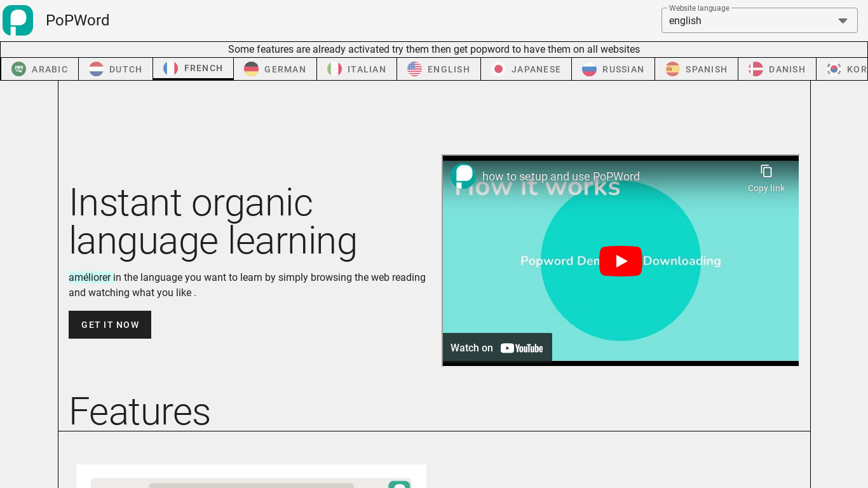The width and height of the screenshot is (868, 488).
Task: Click the Russia flag icon
Action: click(x=589, y=69)
